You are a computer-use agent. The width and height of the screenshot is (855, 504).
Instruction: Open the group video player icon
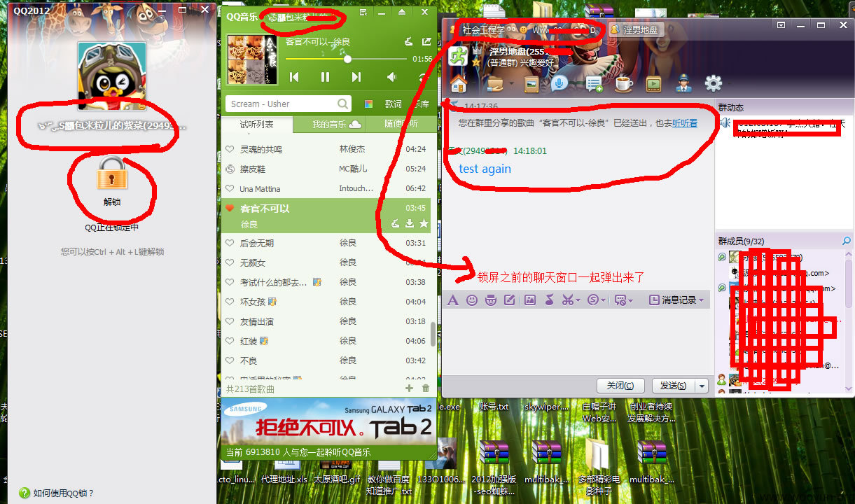coord(653,85)
